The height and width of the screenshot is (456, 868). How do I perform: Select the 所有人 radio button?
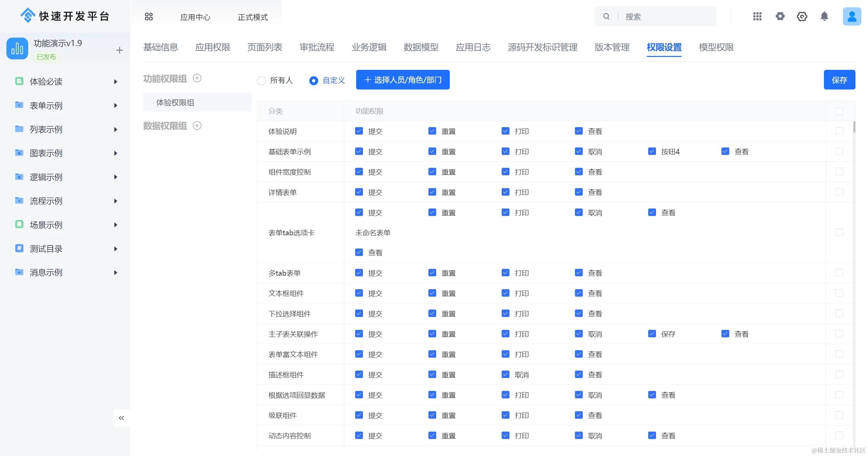point(262,81)
